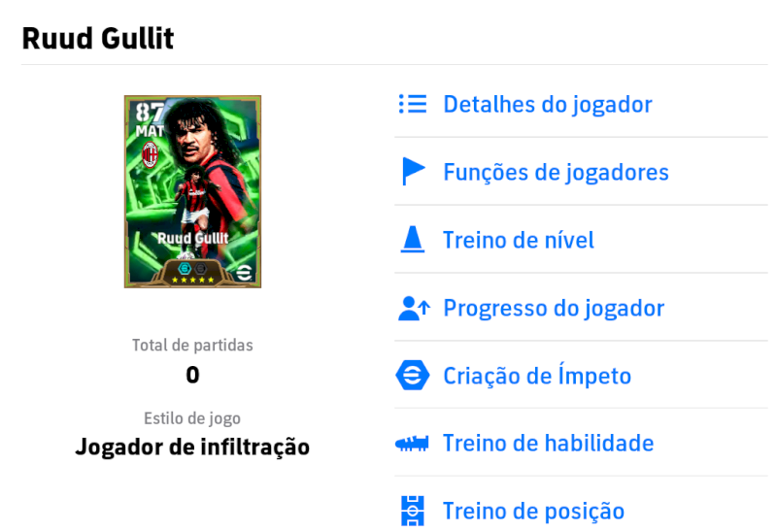This screenshot has width=777, height=532.
Task: Go to Treino de nível
Action: coord(519,240)
